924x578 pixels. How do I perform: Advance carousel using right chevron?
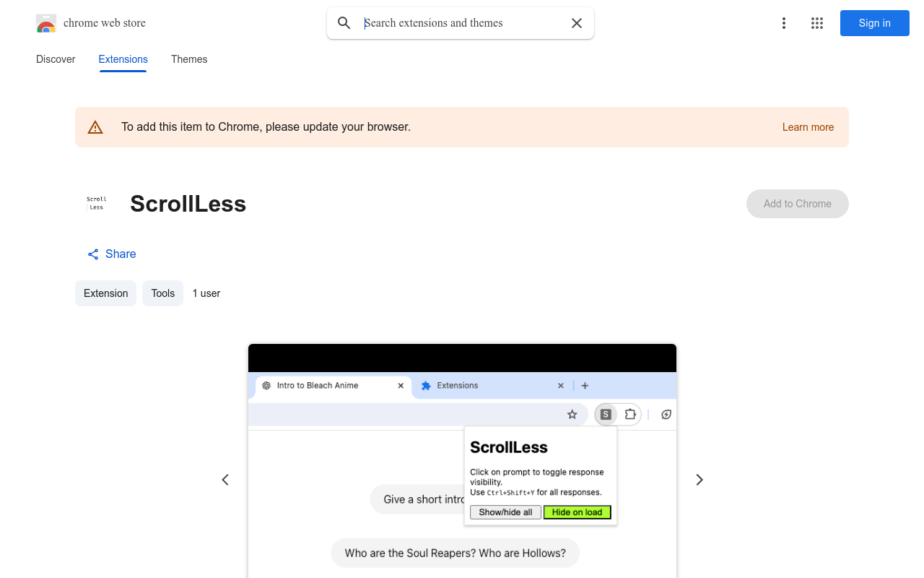tap(699, 479)
